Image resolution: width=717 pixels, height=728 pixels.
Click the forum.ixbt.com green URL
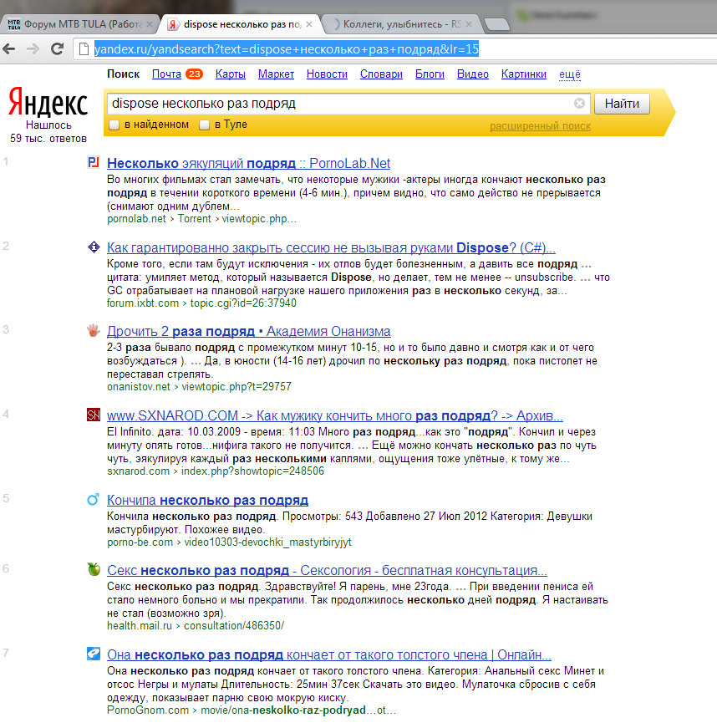pyautogui.click(x=201, y=303)
